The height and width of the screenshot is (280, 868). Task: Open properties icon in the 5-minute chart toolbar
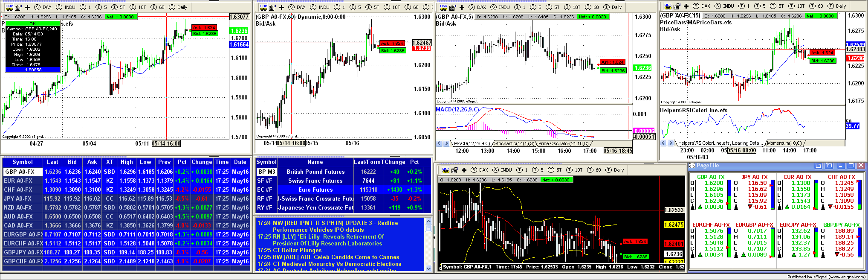point(453,7)
